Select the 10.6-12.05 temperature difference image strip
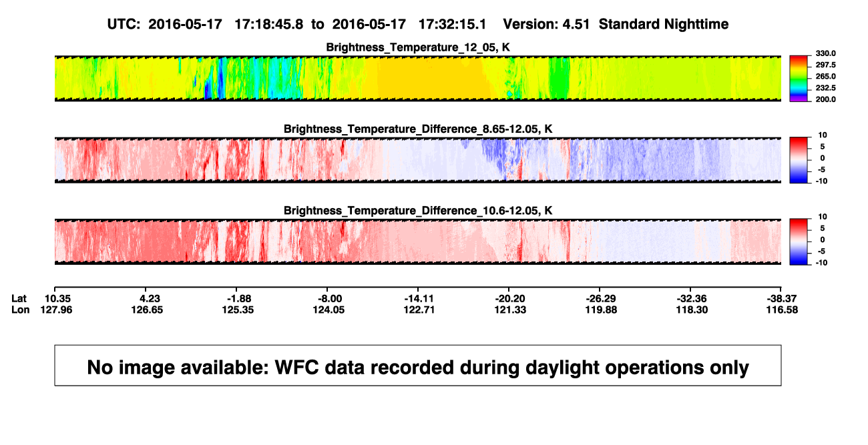This screenshot has width=868, height=445. point(417,242)
